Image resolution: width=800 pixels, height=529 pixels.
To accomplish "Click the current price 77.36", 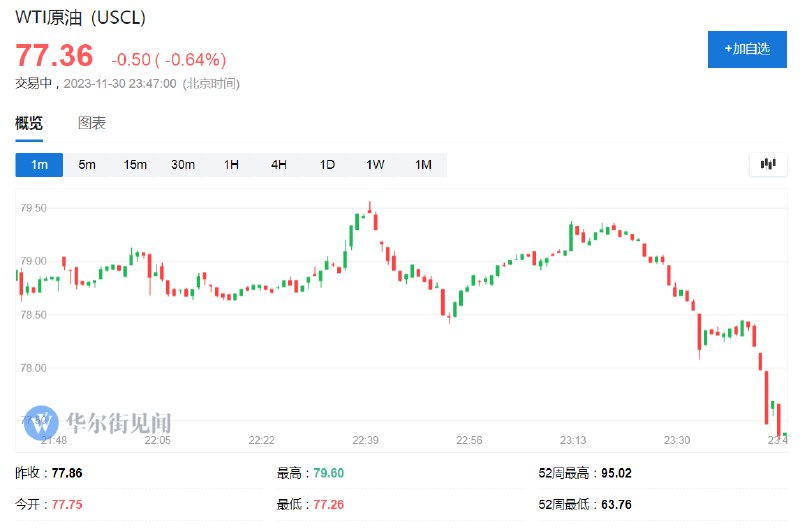I will (54, 56).
